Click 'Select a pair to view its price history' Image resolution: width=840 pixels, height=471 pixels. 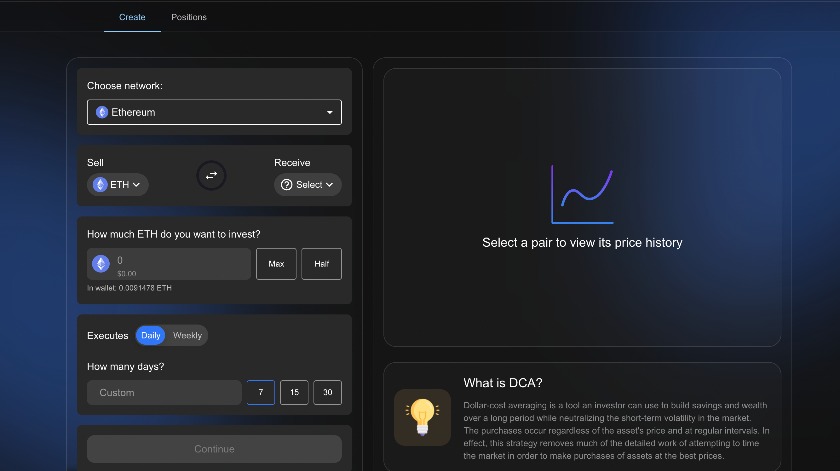[582, 243]
